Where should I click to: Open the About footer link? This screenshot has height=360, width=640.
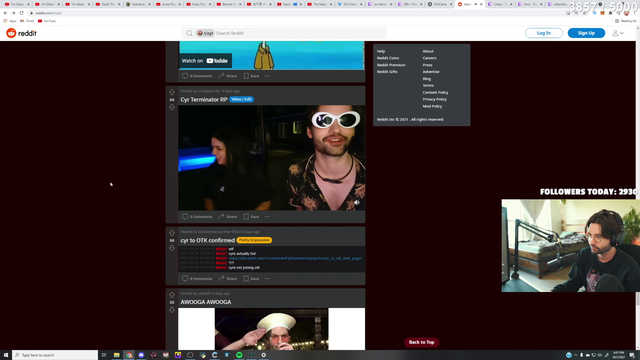428,51
